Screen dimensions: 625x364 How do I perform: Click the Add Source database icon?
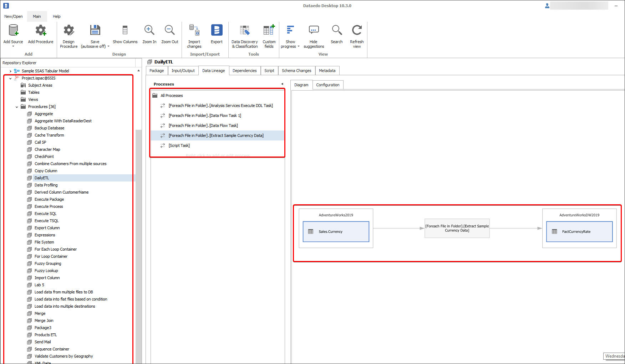13,31
